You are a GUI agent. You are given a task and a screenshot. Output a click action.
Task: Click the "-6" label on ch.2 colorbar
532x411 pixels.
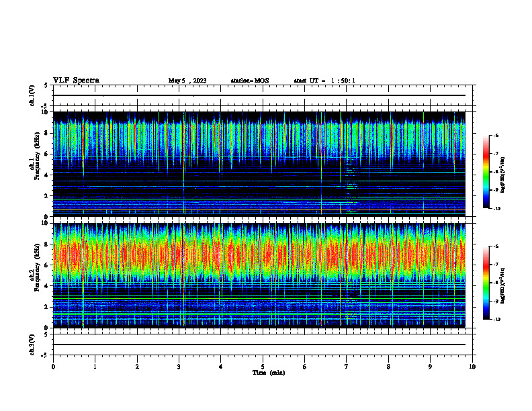click(x=496, y=246)
